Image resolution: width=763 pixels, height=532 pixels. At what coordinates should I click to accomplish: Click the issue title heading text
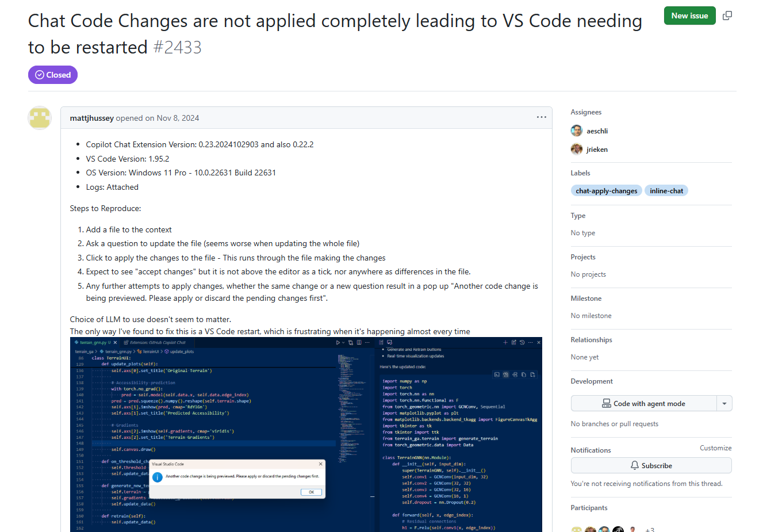pyautogui.click(x=335, y=34)
